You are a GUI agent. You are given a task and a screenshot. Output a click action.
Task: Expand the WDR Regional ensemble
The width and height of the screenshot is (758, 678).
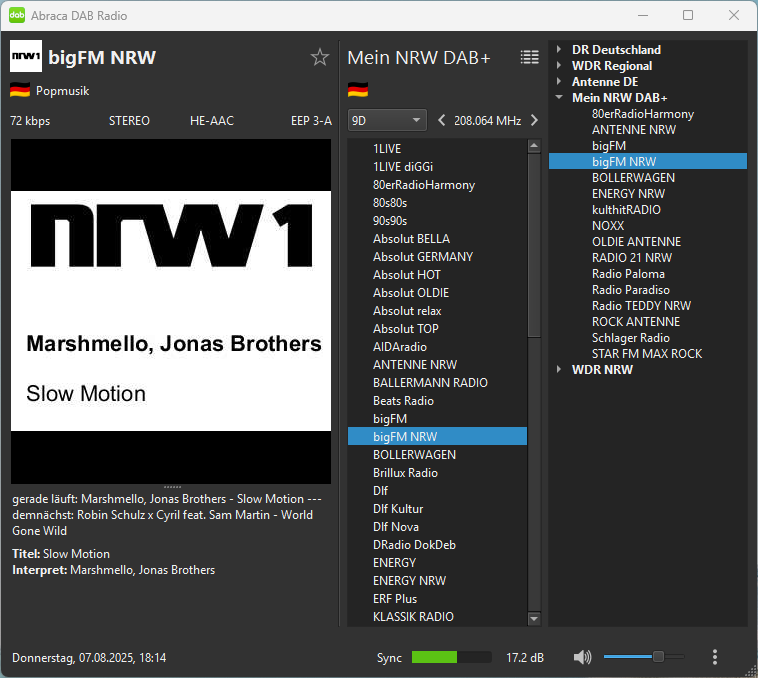click(560, 66)
